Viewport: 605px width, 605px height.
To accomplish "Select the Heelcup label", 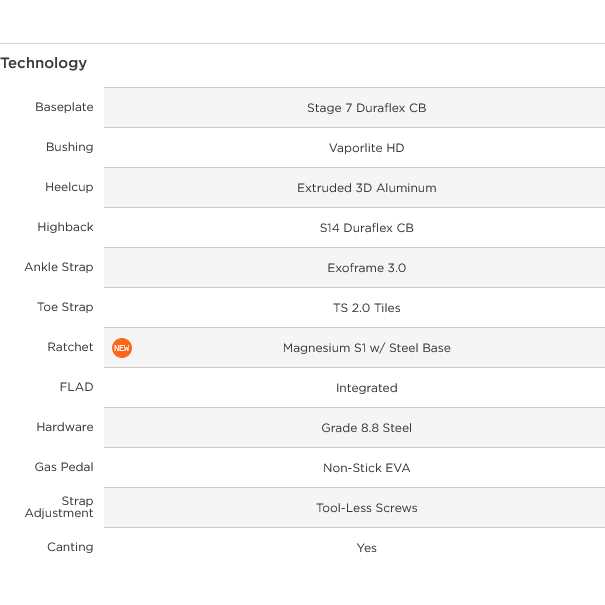I will [x=69, y=187].
